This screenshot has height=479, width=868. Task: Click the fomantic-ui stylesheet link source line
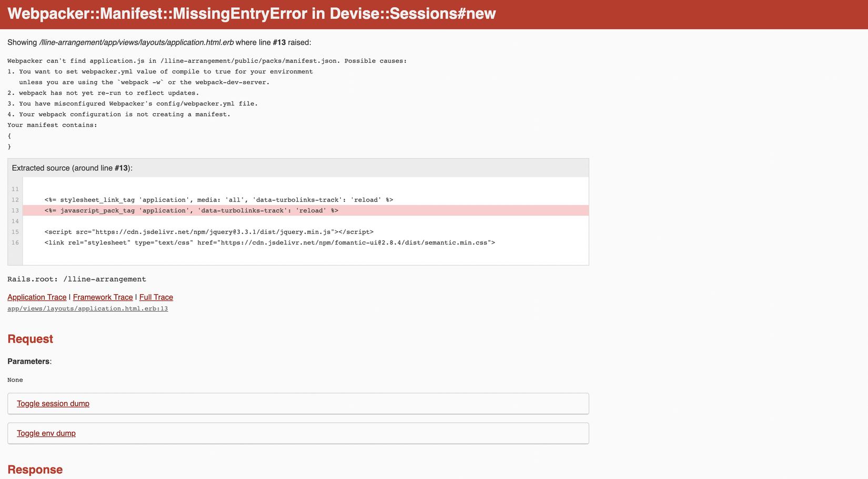point(270,243)
